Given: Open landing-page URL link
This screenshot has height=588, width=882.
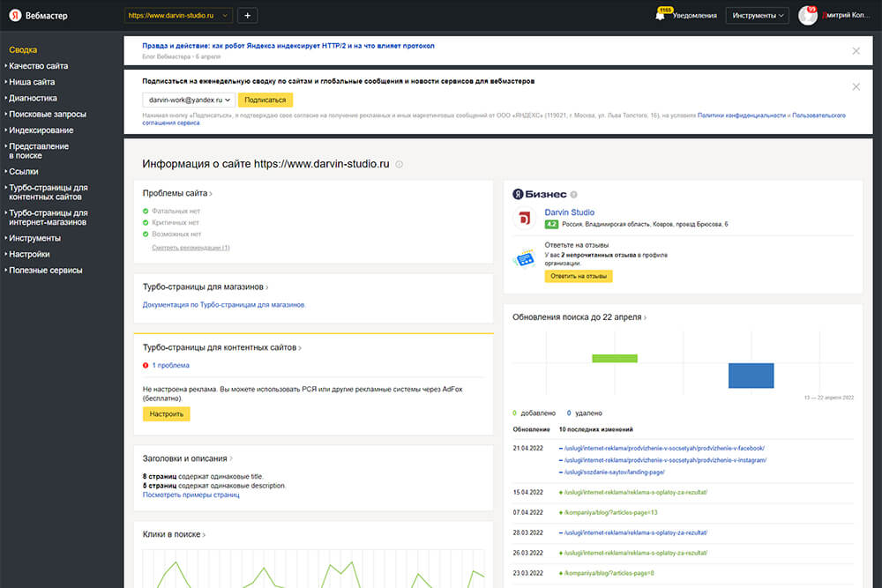Looking at the screenshot, I should (x=614, y=473).
